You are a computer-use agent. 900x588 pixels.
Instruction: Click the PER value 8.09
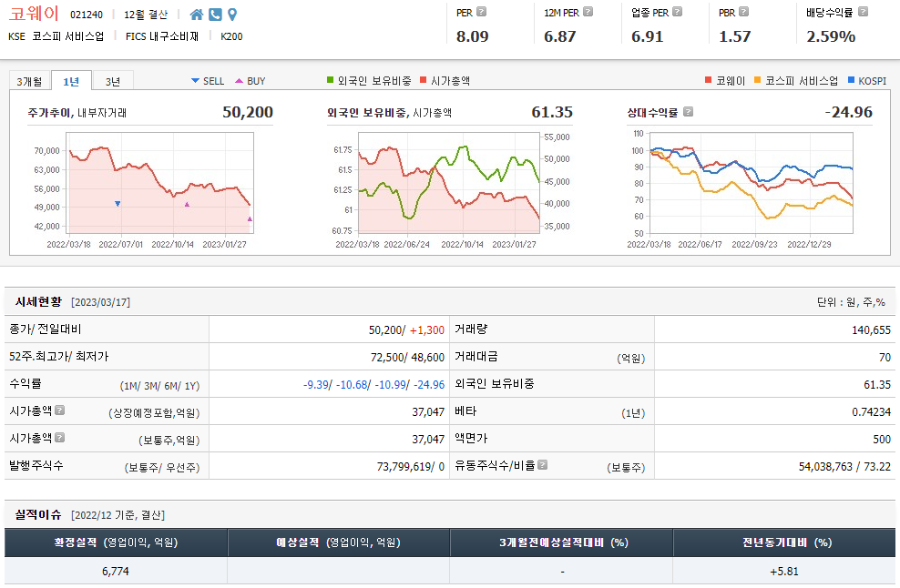[x=473, y=36]
